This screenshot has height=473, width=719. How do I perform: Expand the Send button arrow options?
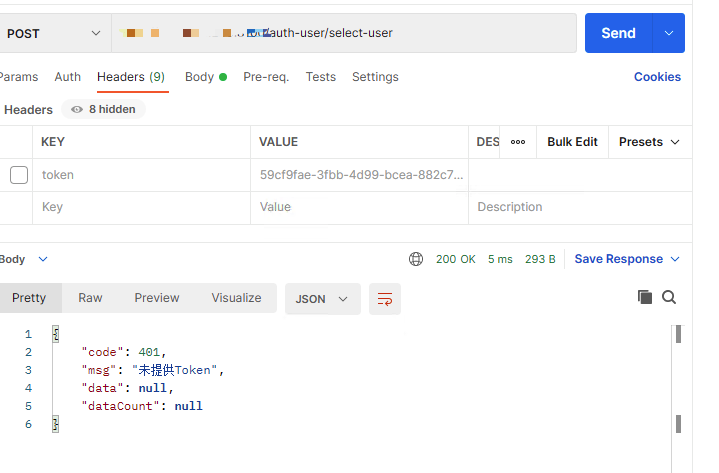pyautogui.click(x=668, y=33)
